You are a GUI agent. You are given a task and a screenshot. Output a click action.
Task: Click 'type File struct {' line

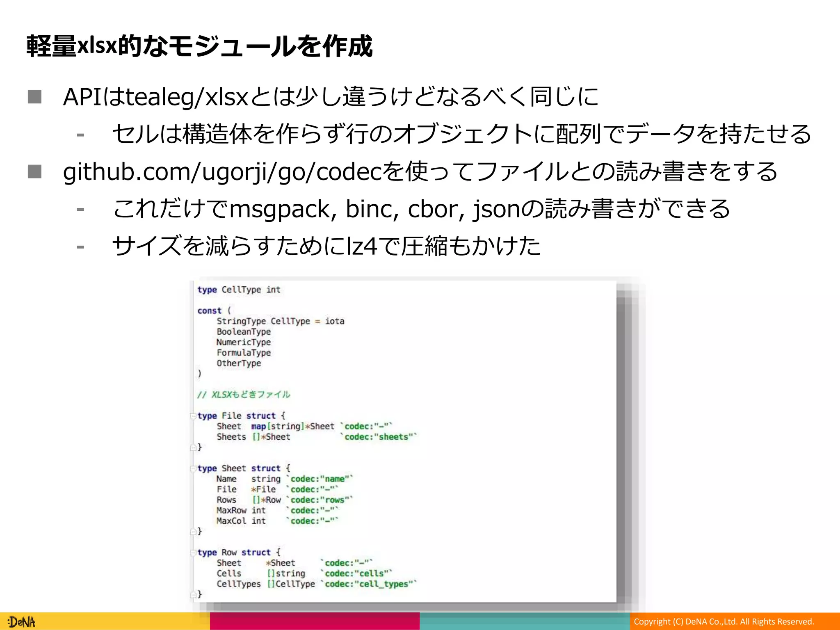(241, 416)
